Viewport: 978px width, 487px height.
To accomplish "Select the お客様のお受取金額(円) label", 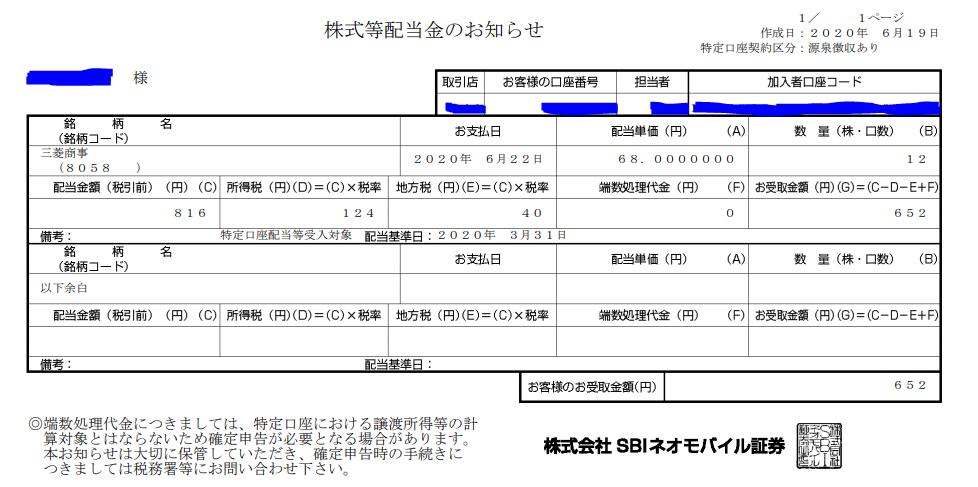I will [592, 387].
